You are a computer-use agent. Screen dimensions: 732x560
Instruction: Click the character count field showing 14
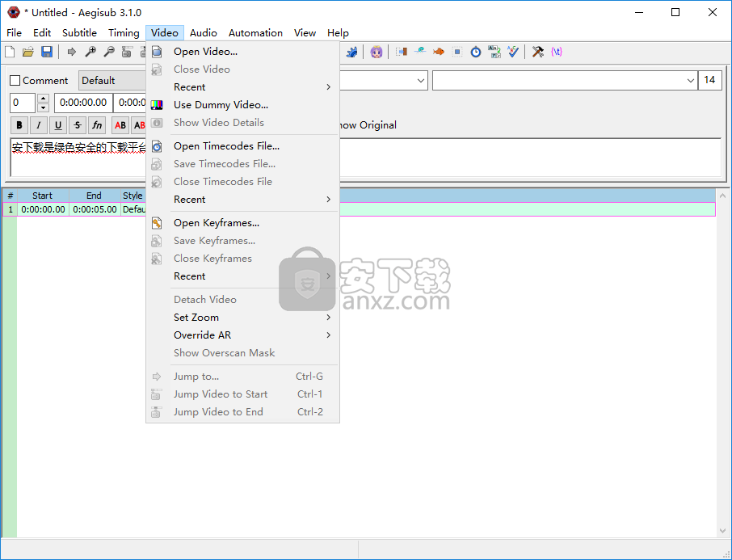coord(709,80)
